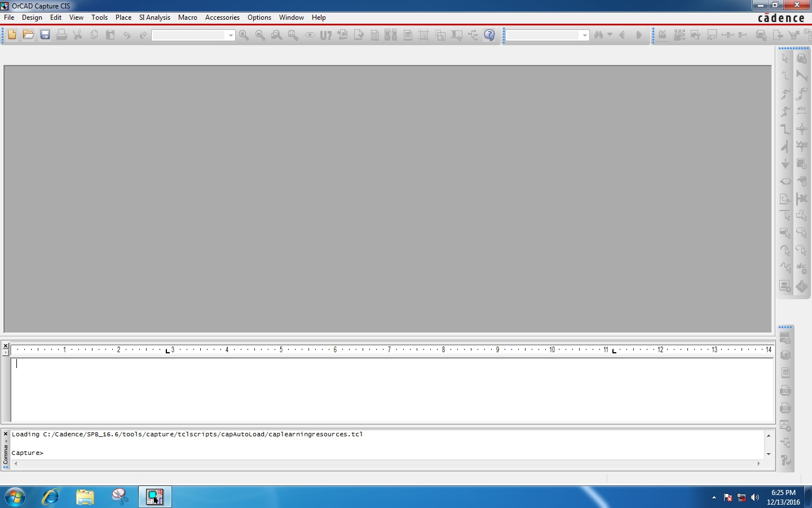Open the Tools menu

pos(99,17)
